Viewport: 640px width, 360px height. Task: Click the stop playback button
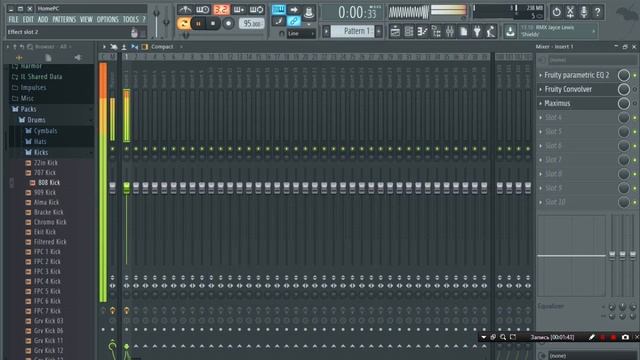[213, 24]
